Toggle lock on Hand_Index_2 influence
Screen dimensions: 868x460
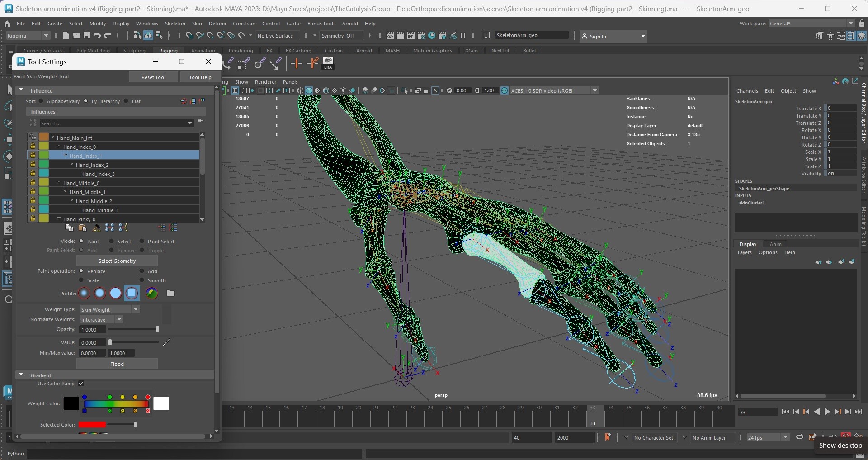33,165
